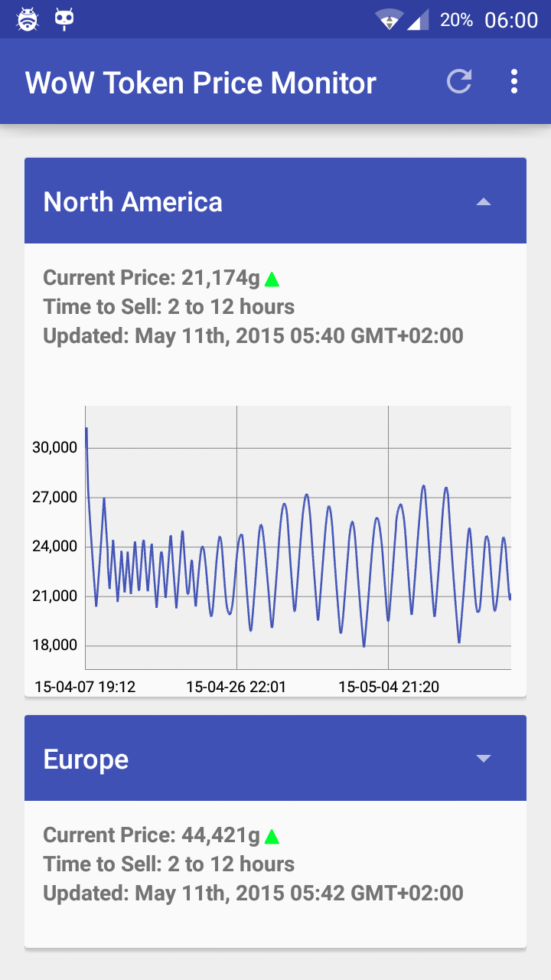The image size is (551, 980).
Task: Tap the refresh icon in the toolbar
Action: coord(459,81)
